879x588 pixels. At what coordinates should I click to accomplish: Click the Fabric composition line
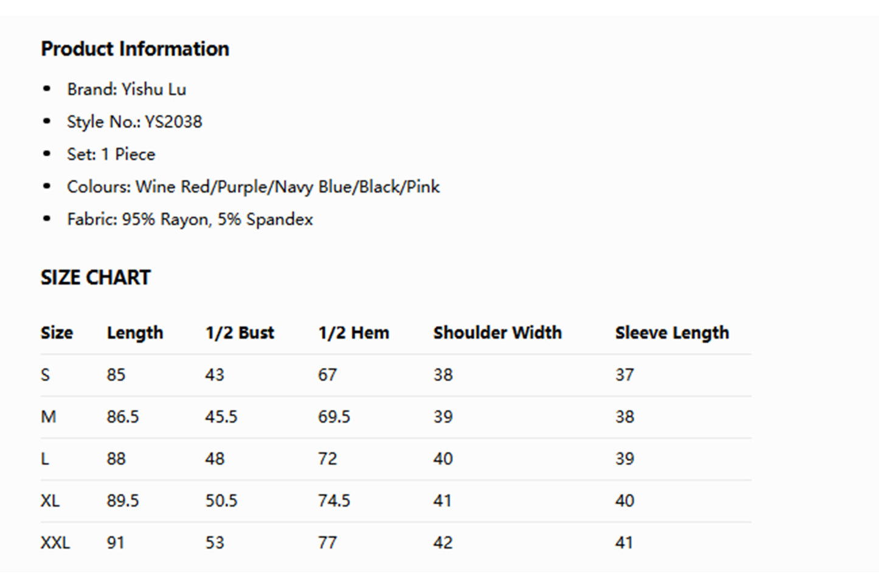(190, 220)
